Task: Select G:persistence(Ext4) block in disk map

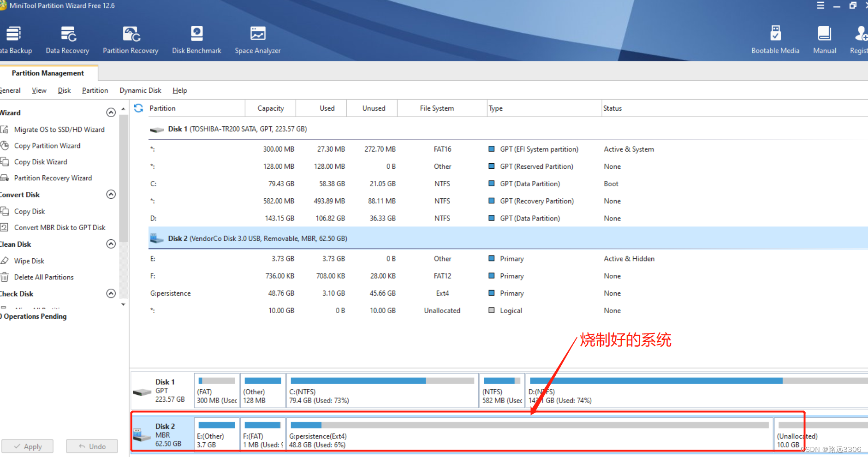Action: pos(530,434)
